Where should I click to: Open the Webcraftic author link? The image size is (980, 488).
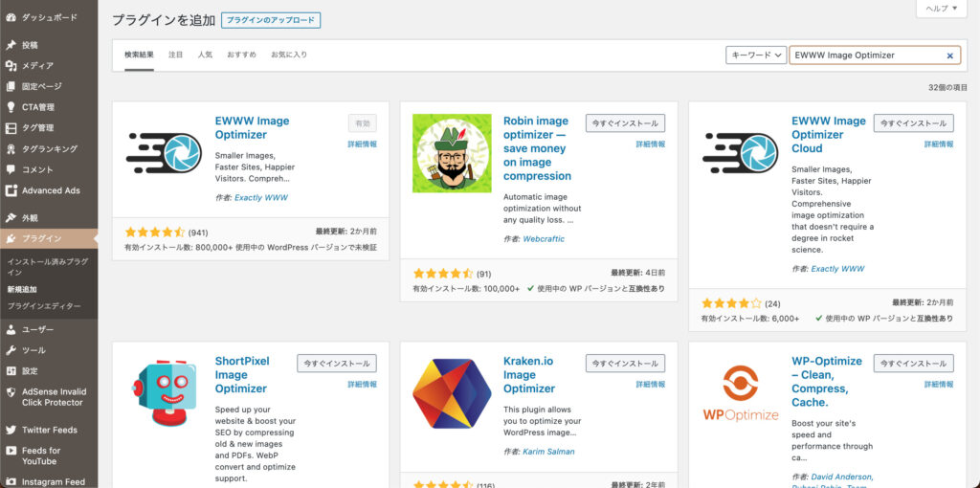544,239
